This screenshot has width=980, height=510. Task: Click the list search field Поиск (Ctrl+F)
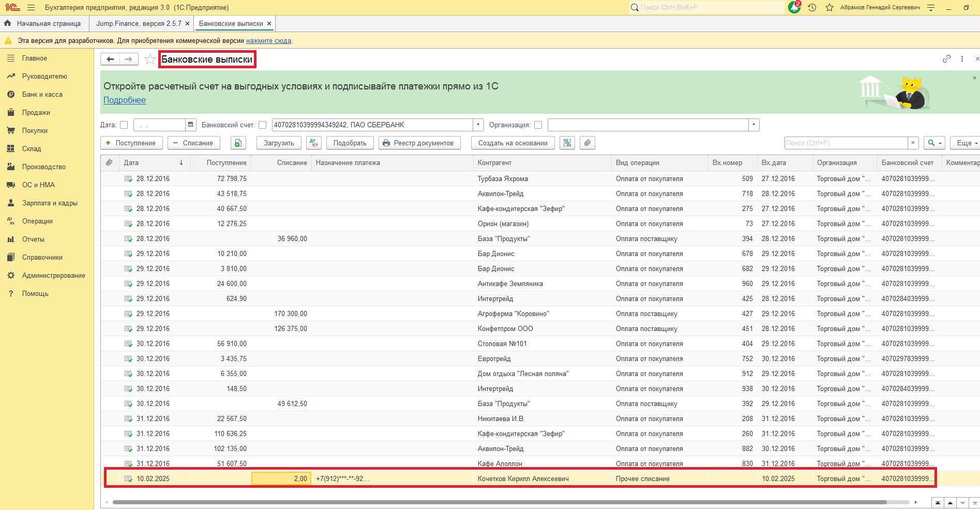[x=846, y=143]
